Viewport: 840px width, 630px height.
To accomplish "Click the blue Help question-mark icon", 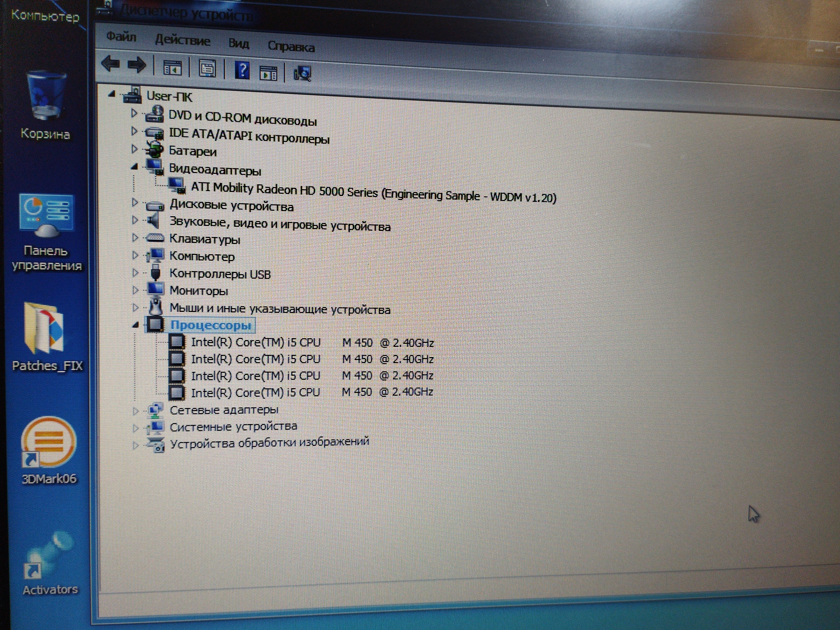I will [242, 70].
